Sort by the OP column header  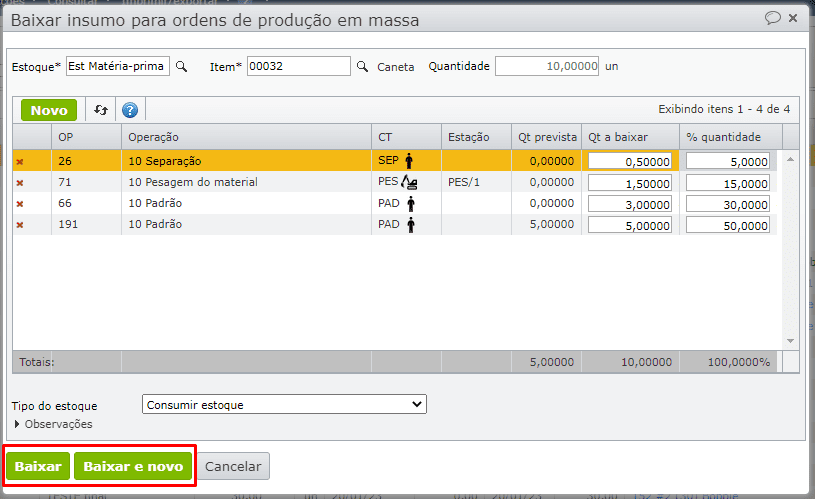86,137
